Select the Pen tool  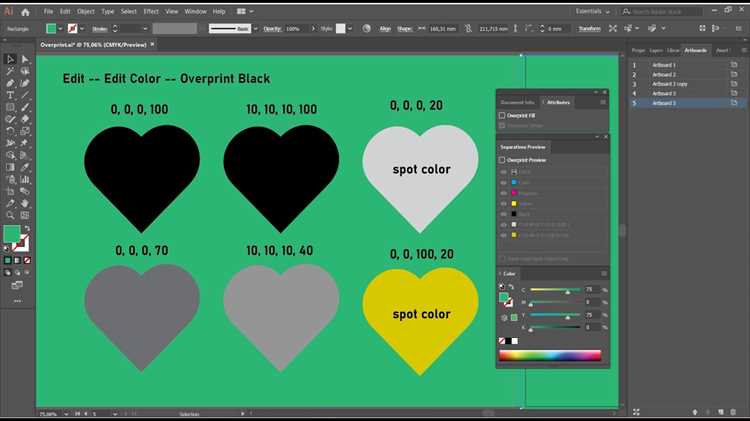[10, 83]
